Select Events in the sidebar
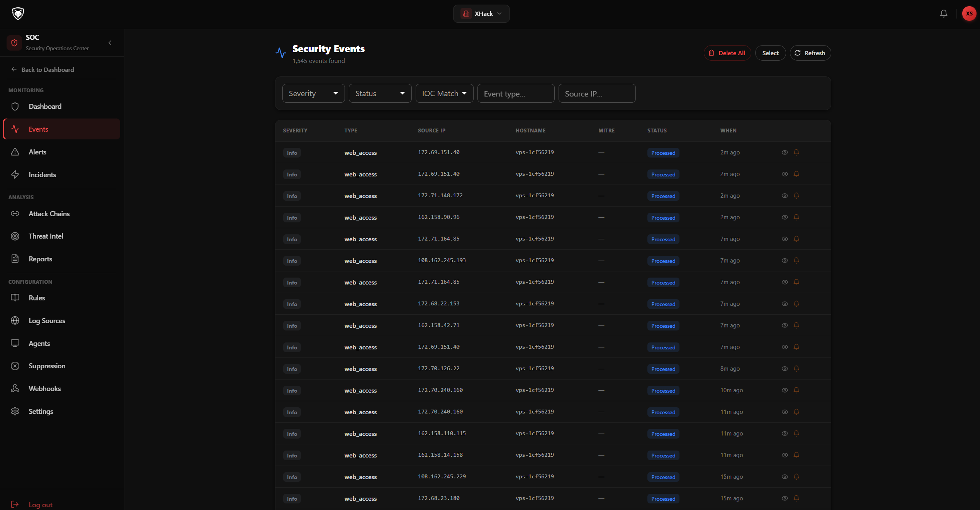The height and width of the screenshot is (510, 980). point(61,129)
